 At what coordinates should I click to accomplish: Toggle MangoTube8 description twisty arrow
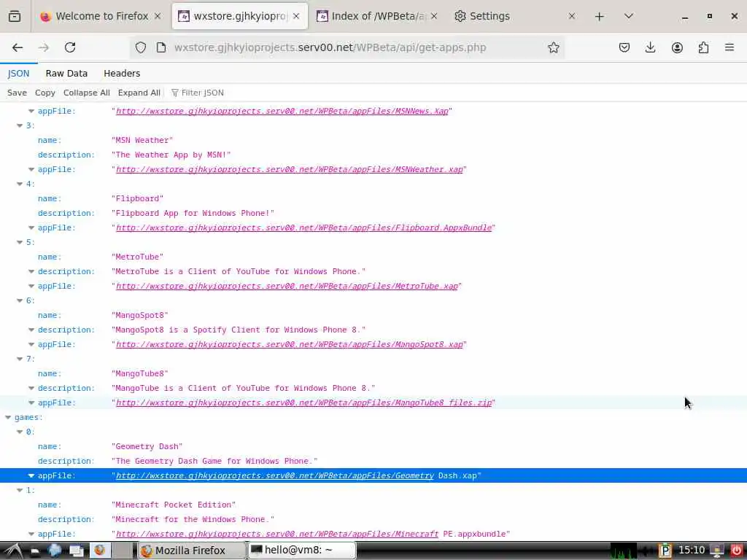(x=31, y=388)
